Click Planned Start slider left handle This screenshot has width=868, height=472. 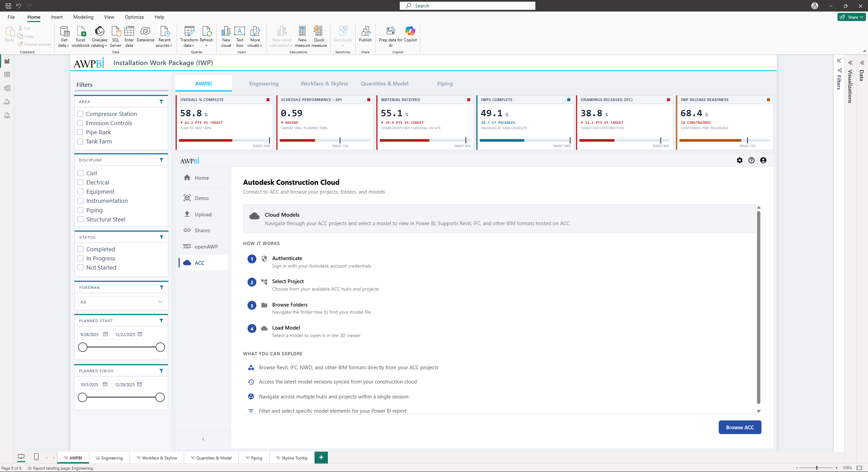[83, 347]
